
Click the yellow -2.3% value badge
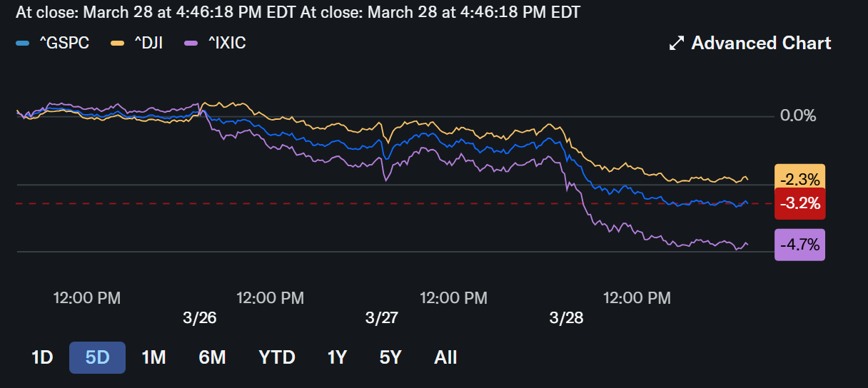point(799,179)
